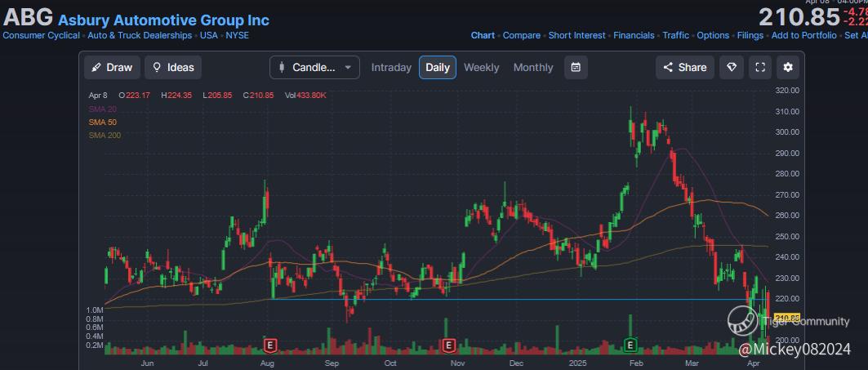The width and height of the screenshot is (868, 370).
Task: Open chart settings gear
Action: [x=788, y=67]
